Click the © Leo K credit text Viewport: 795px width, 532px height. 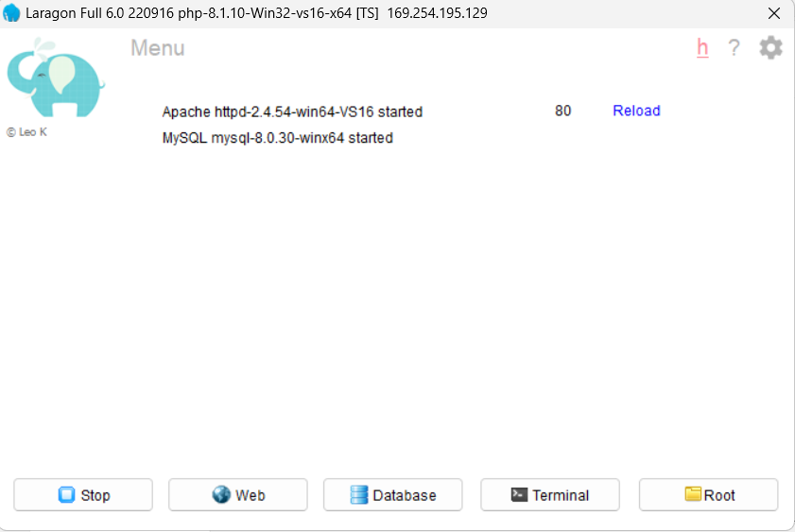click(x=26, y=132)
